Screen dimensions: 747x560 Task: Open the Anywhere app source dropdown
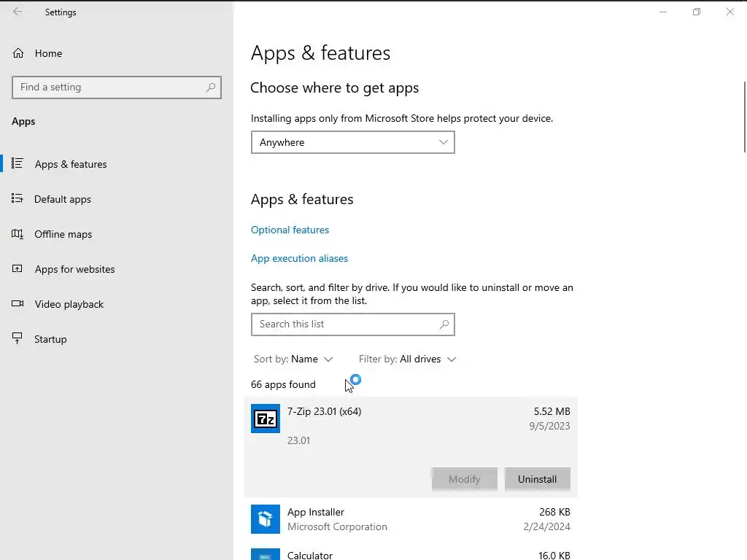(352, 142)
